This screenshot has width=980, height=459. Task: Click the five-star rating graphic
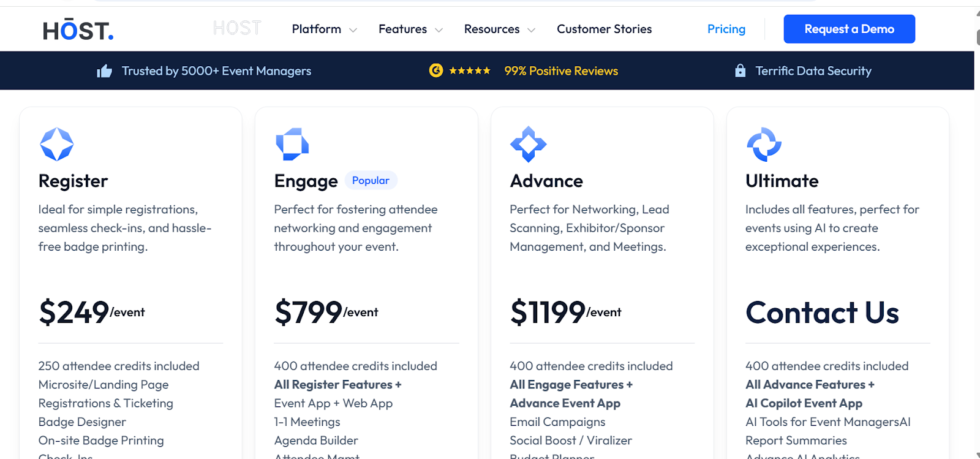click(x=470, y=71)
